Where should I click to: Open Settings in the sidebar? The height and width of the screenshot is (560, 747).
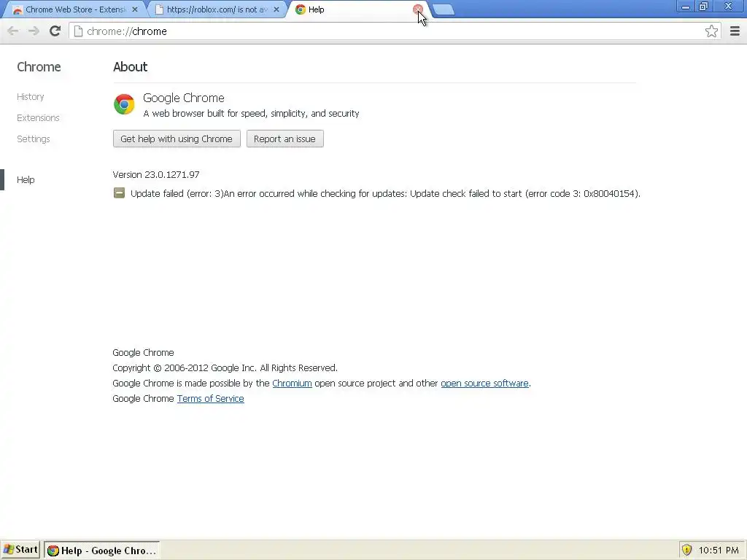[34, 139]
